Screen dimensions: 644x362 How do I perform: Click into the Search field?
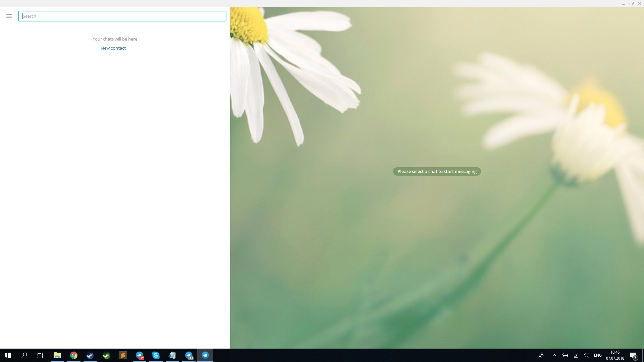(122, 16)
